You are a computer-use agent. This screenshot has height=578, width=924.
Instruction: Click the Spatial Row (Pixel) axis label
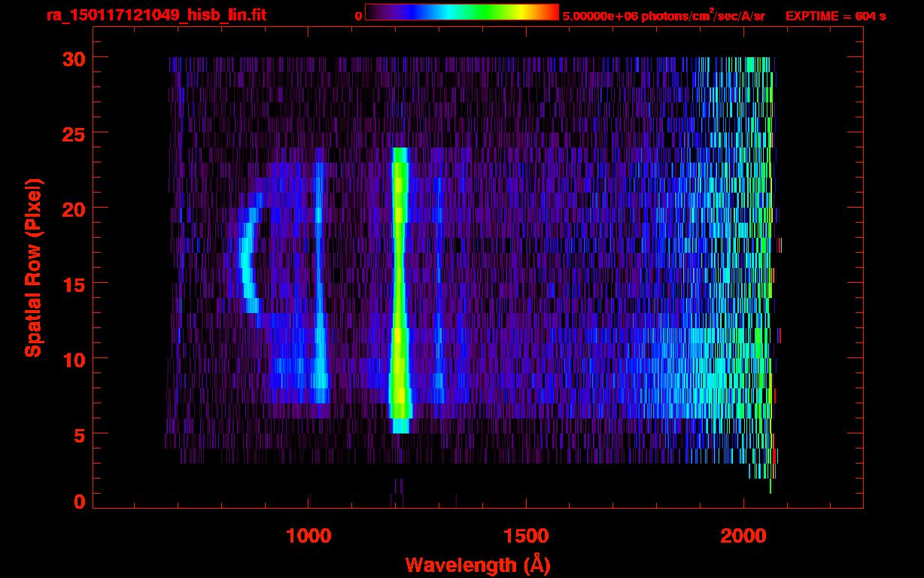(33, 267)
